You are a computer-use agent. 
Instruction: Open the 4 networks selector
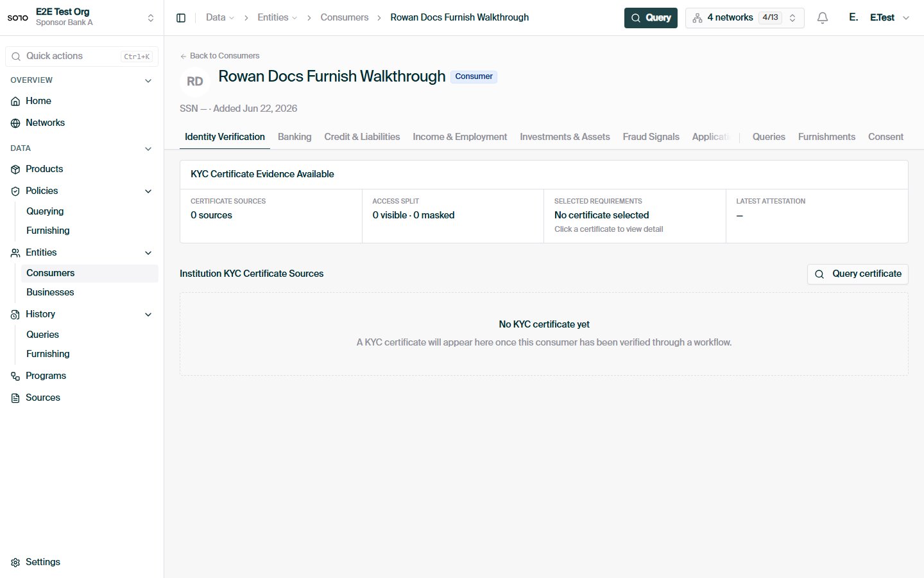coord(744,18)
